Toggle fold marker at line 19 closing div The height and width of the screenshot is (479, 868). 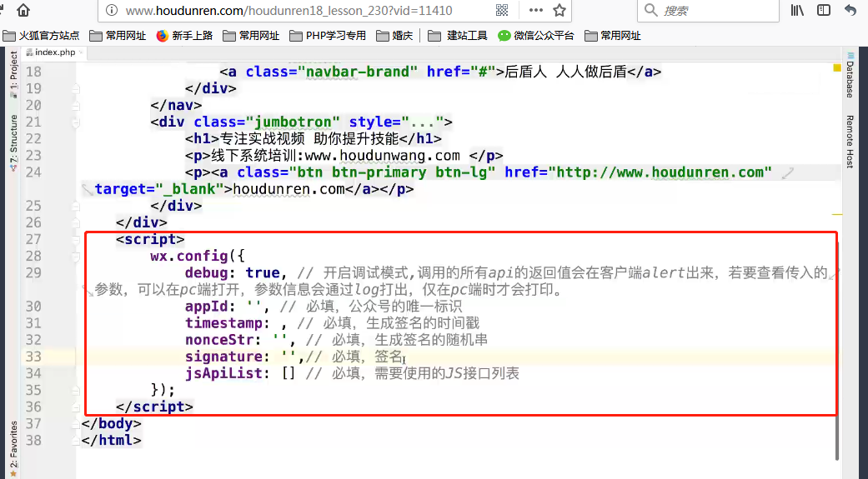pyautogui.click(x=76, y=88)
